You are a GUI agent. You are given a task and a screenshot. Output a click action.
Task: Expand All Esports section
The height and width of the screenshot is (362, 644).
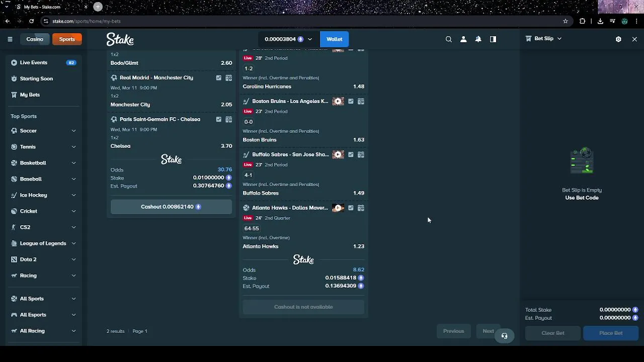pyautogui.click(x=73, y=315)
